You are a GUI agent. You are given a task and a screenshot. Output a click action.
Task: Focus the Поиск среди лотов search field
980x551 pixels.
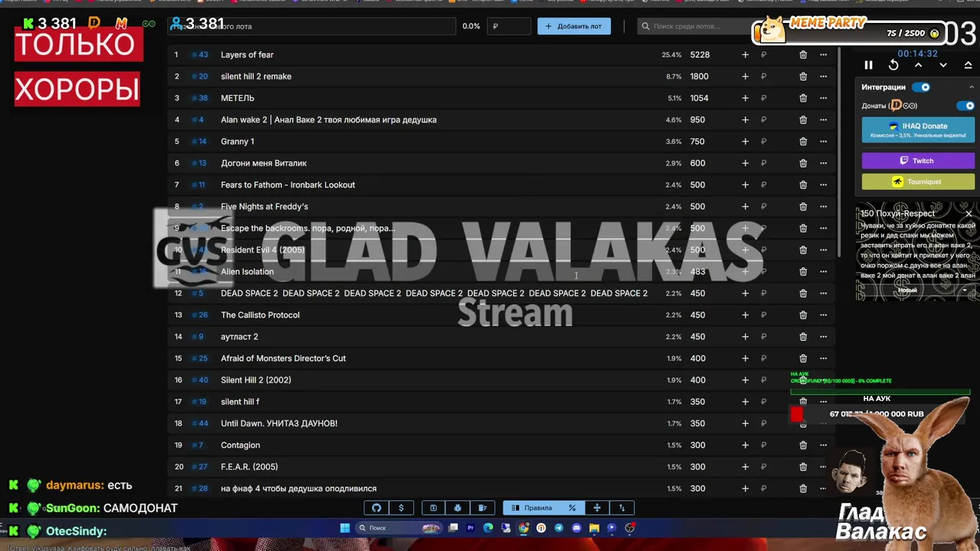(x=694, y=26)
